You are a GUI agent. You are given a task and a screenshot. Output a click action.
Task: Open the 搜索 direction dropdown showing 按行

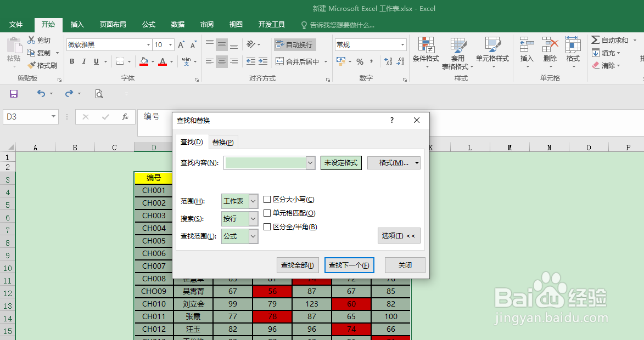[253, 219]
